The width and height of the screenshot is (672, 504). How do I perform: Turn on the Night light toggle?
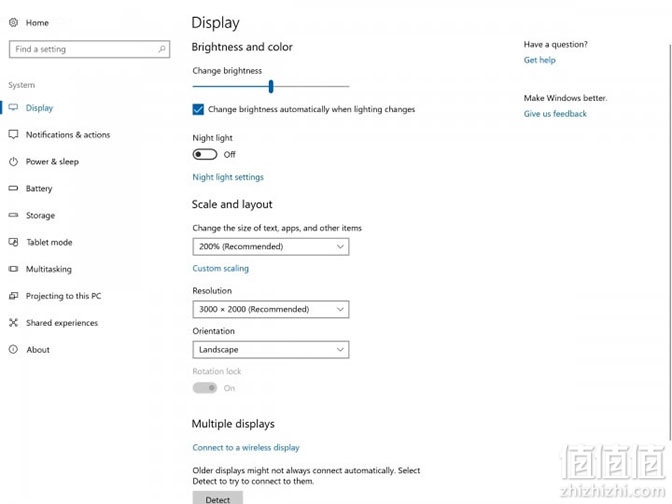[x=205, y=154]
